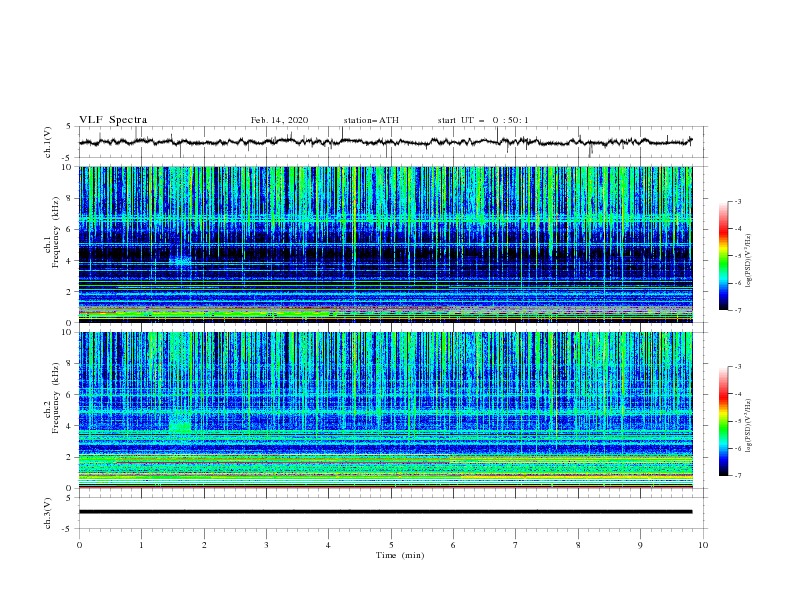792x612 pixels.
Task: Click the "2" tick on the time axis
Action: tap(204, 545)
